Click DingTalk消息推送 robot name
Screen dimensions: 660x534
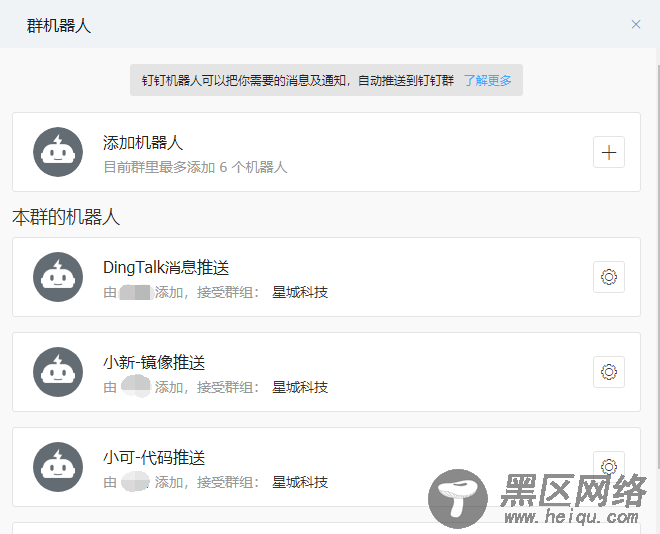coord(166,268)
